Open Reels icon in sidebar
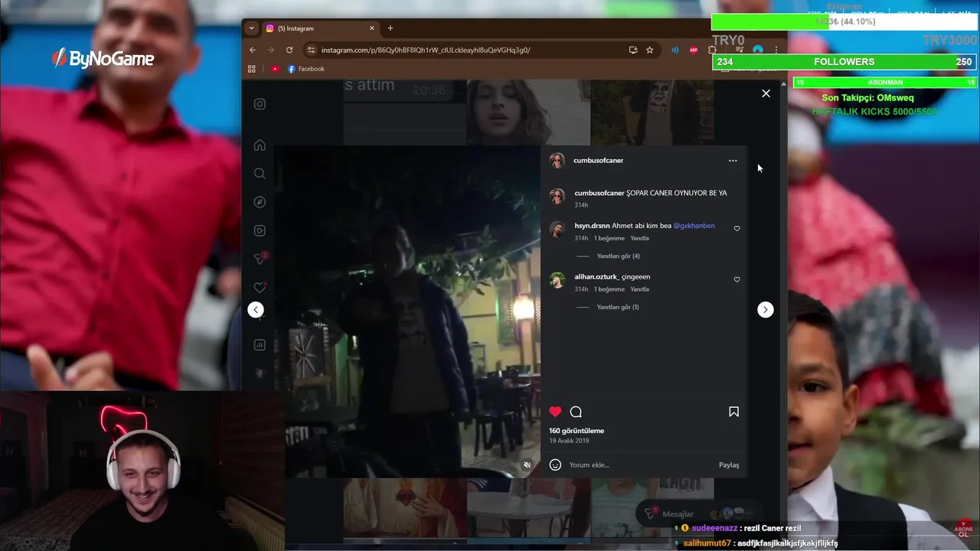The height and width of the screenshot is (551, 980). 260,230
